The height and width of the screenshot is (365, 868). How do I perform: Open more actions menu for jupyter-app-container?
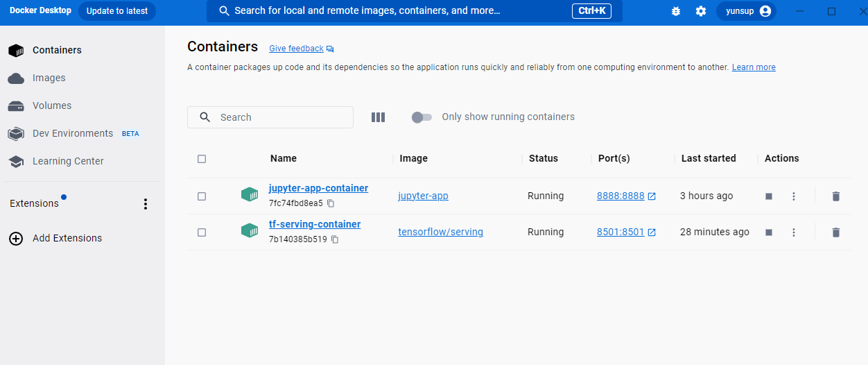[794, 196]
